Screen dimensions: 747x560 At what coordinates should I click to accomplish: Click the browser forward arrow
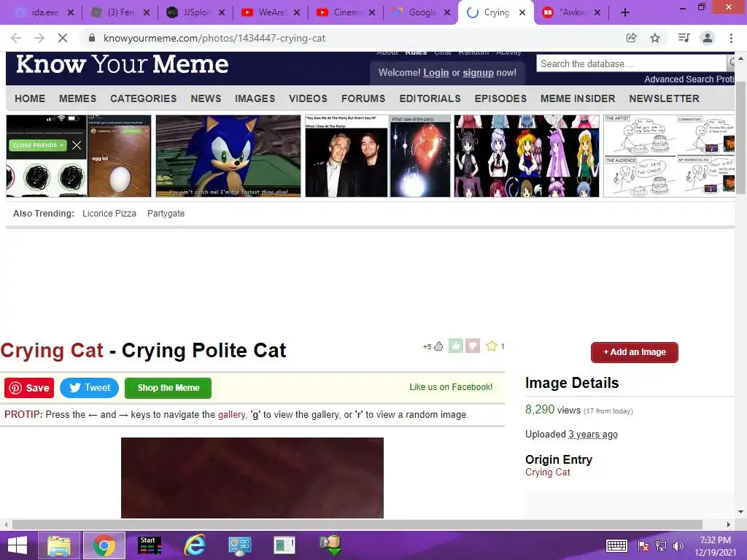coord(39,38)
